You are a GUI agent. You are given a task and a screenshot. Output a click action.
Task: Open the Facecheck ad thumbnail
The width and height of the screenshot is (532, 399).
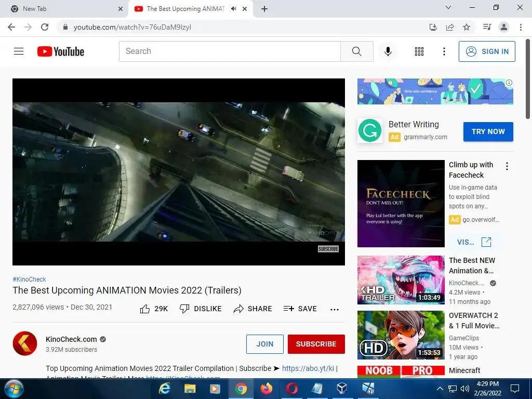(x=401, y=204)
